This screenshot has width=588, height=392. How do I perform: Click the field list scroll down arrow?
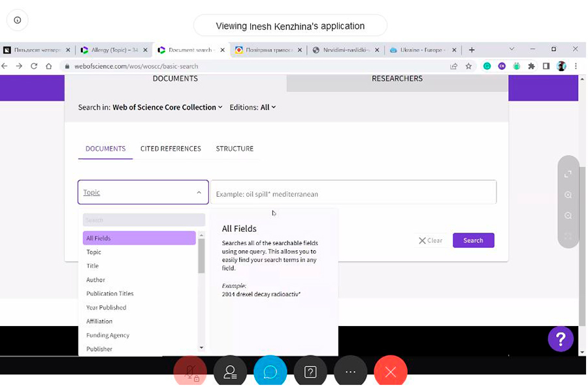[x=201, y=348]
